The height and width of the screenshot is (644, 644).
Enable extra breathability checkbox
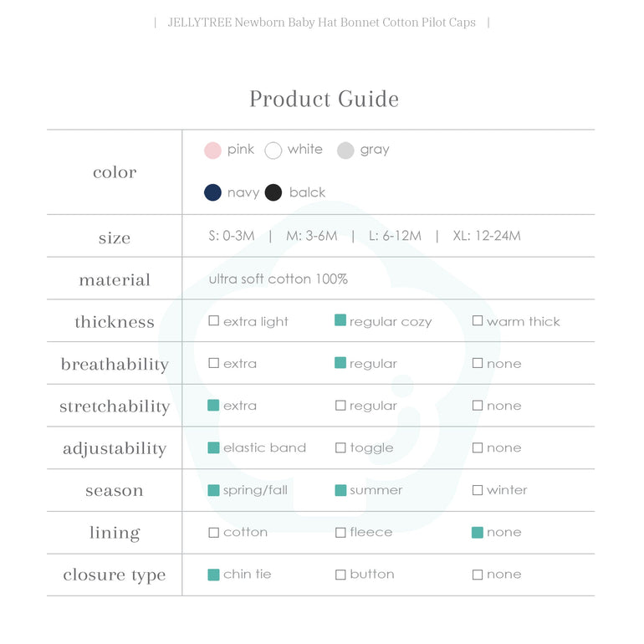(214, 364)
